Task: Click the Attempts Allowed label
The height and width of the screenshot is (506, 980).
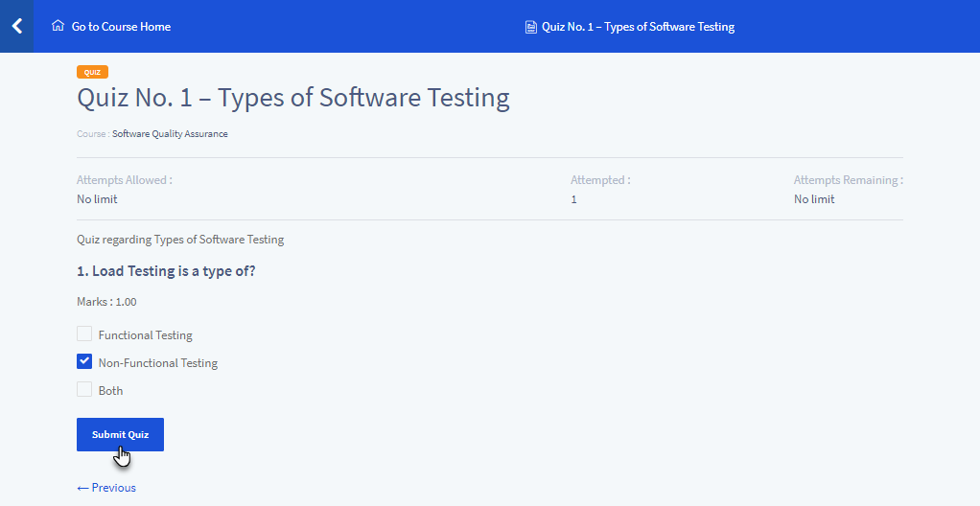Action: (125, 180)
